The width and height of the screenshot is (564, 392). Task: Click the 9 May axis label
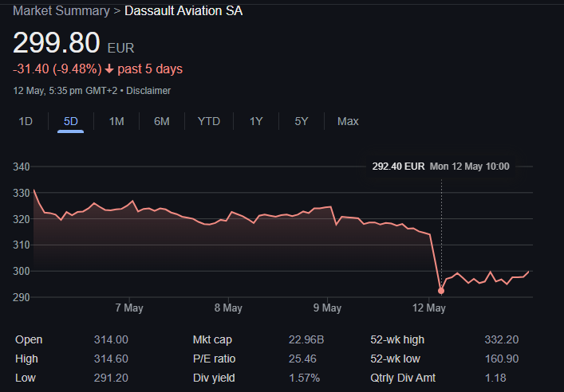(327, 308)
